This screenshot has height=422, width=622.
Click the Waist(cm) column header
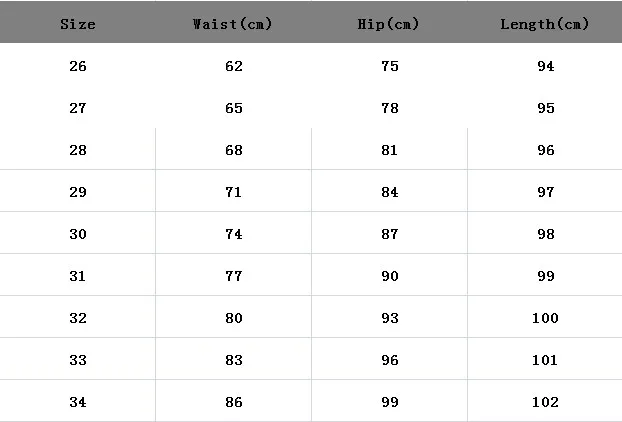[x=232, y=24]
